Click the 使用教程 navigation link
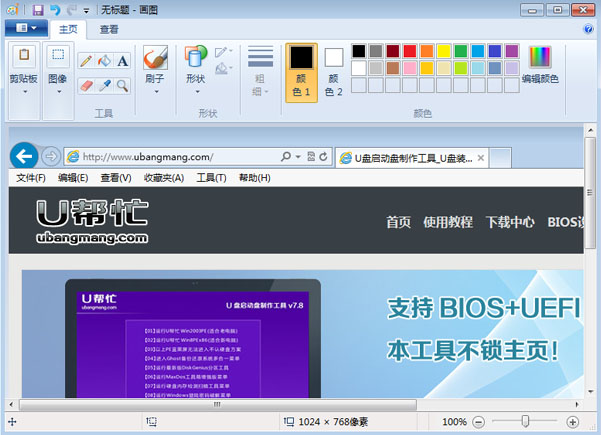This screenshot has height=435, width=601. click(x=448, y=222)
